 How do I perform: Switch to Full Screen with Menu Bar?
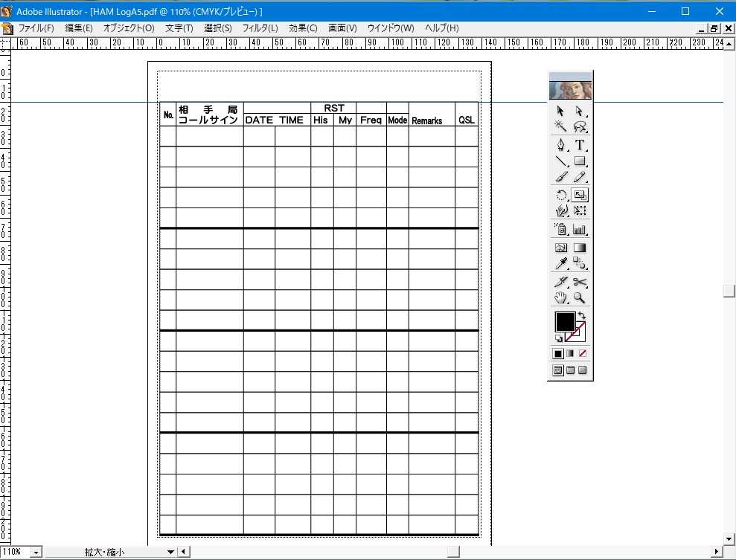pyautogui.click(x=570, y=370)
